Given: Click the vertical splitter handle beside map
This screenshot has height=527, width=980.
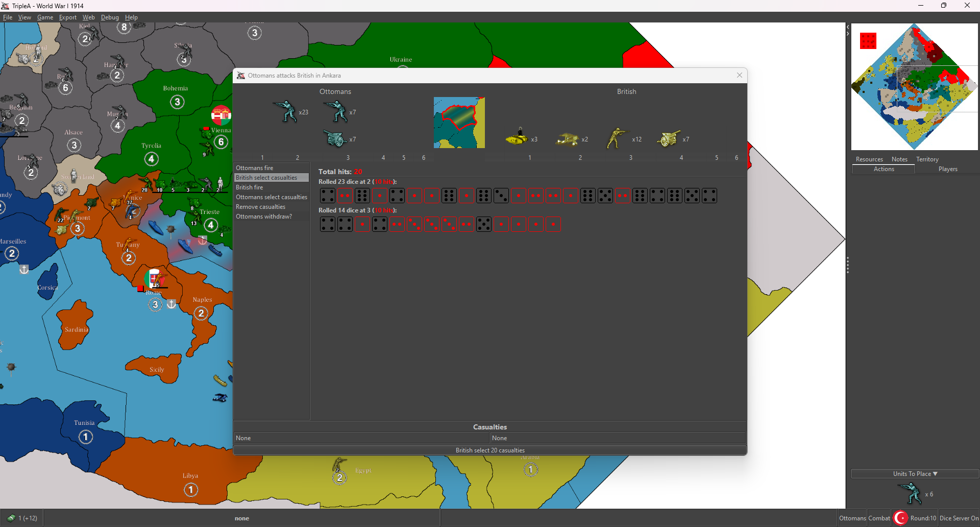Looking at the screenshot, I should click(x=847, y=265).
